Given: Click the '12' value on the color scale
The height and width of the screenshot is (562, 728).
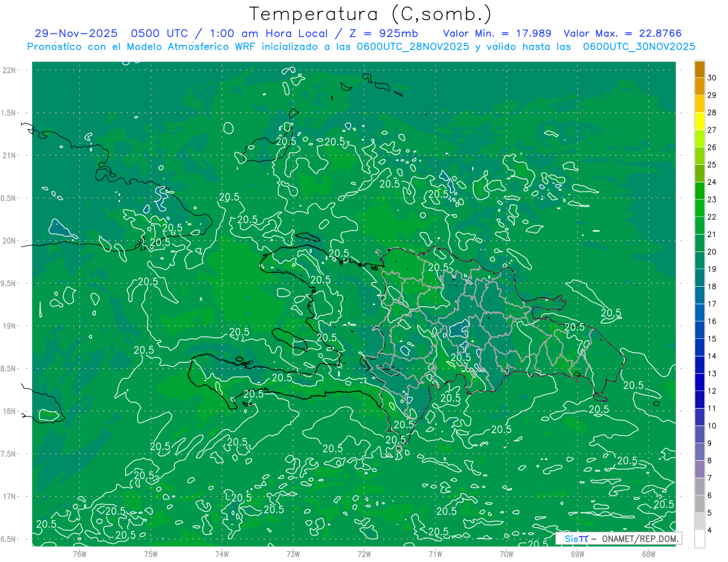Looking at the screenshot, I should tap(712, 391).
